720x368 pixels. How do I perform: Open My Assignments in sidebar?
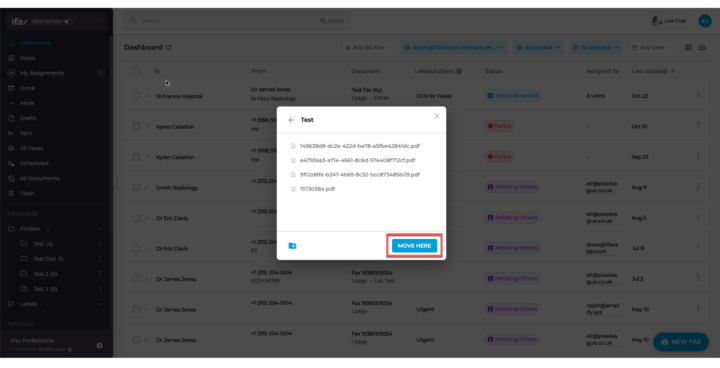pyautogui.click(x=42, y=73)
